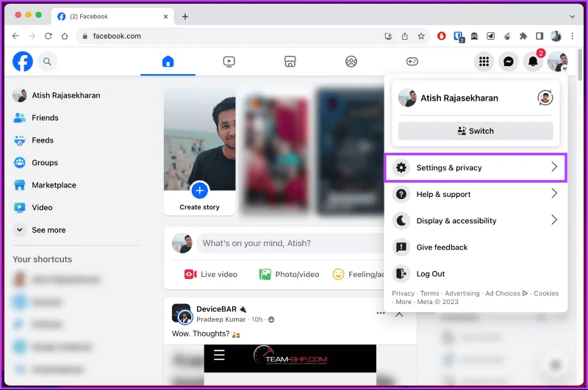Click Give feedback menu item

point(476,248)
